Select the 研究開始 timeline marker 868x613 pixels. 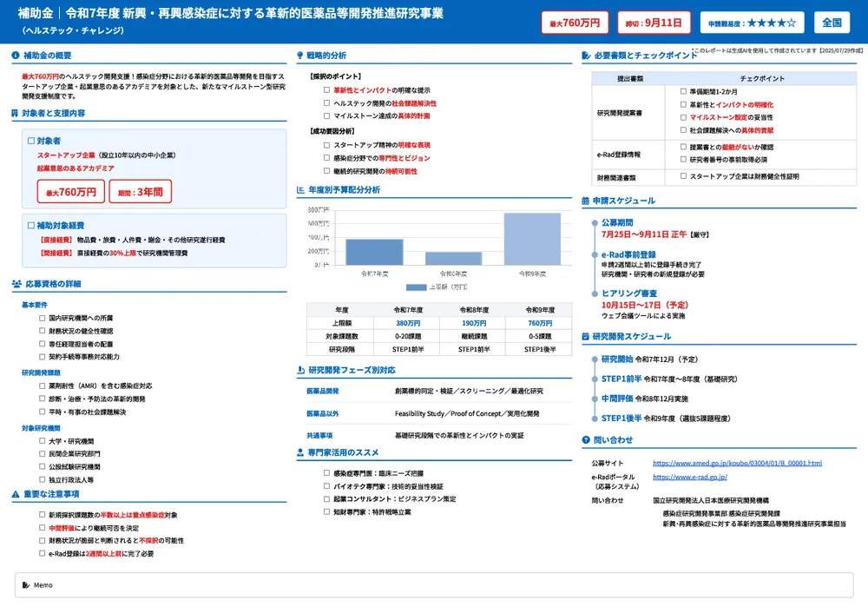(x=595, y=360)
